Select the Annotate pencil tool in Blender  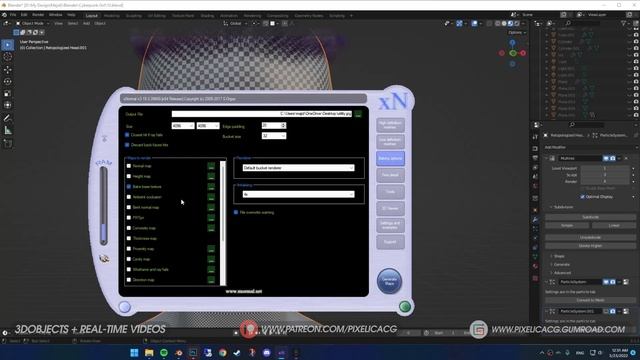coord(8,118)
